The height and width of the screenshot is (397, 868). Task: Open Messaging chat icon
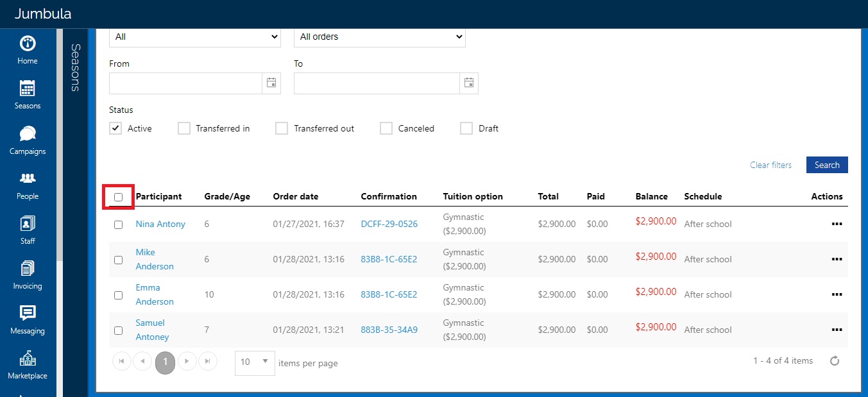pyautogui.click(x=28, y=313)
